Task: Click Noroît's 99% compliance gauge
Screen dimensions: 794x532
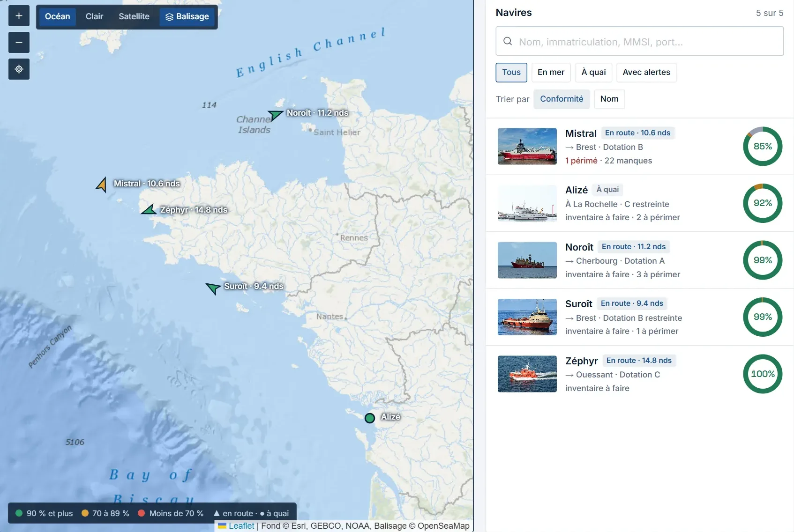Action: click(x=763, y=260)
